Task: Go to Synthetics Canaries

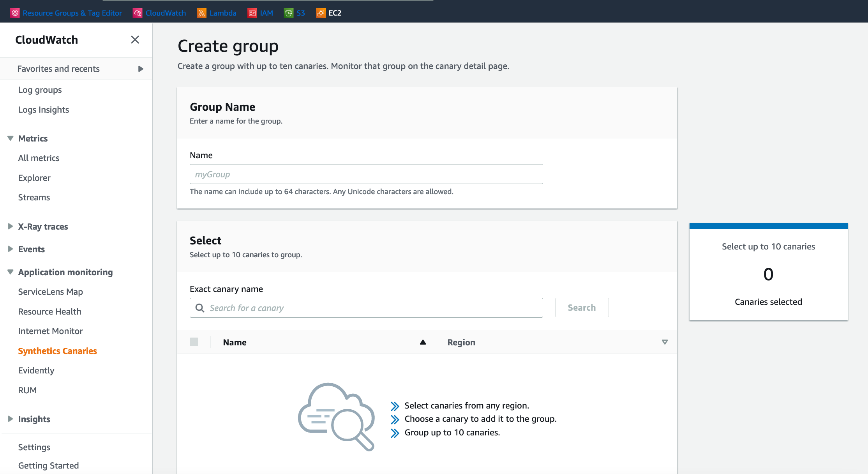Action: coord(57,350)
